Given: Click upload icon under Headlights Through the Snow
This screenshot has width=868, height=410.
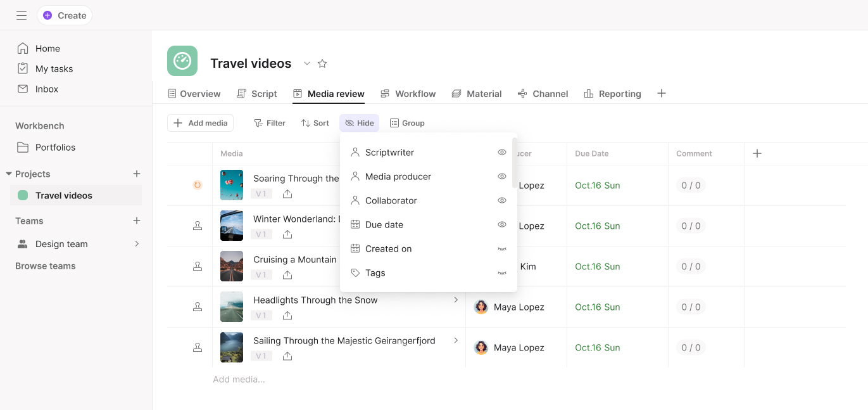Looking at the screenshot, I should click(287, 316).
